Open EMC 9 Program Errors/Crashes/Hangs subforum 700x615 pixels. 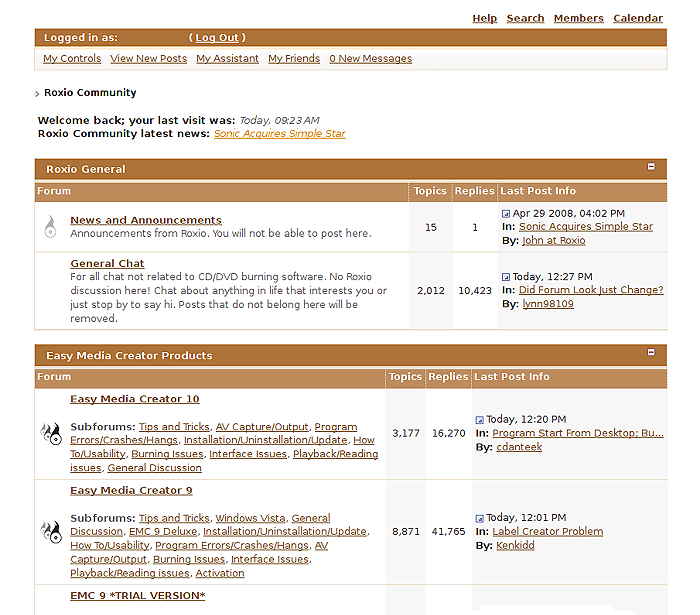pos(232,545)
